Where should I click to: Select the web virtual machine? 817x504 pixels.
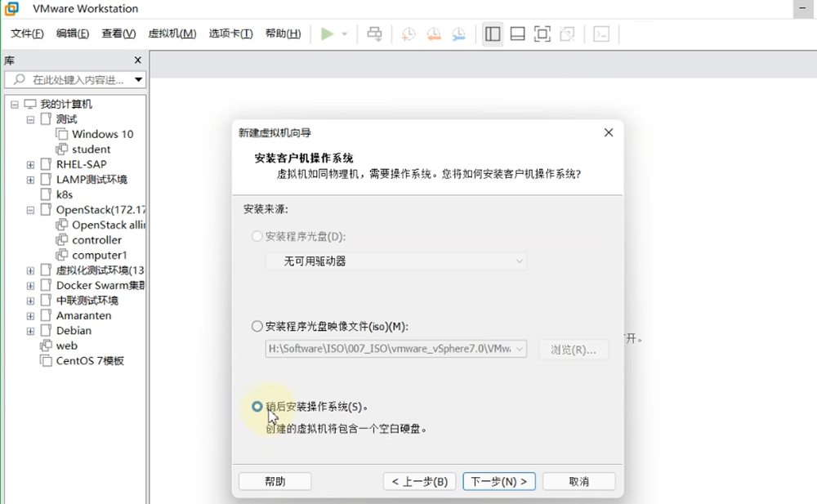tap(67, 346)
